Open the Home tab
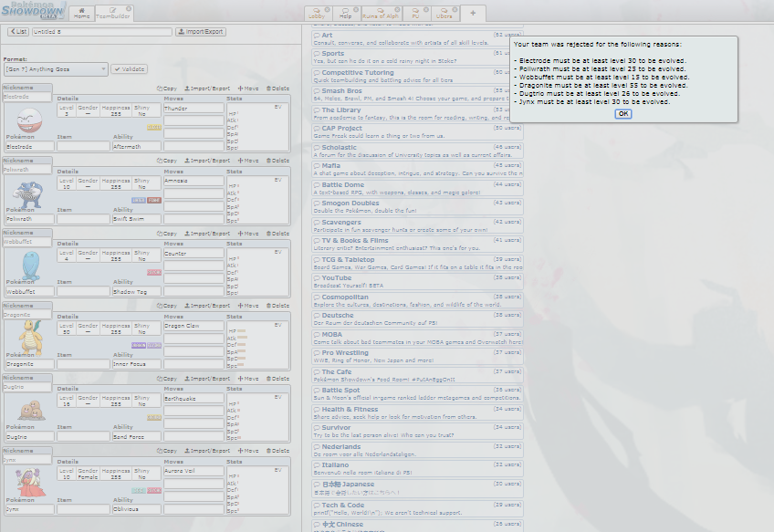This screenshot has width=774, height=532. pos(81,14)
